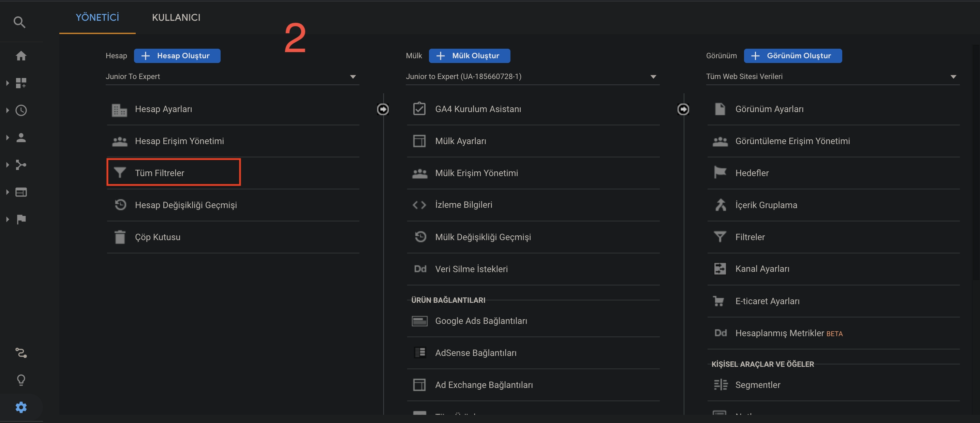Screen dimensions: 980x423
Task: Open the Admin gear icon
Action: point(21,407)
